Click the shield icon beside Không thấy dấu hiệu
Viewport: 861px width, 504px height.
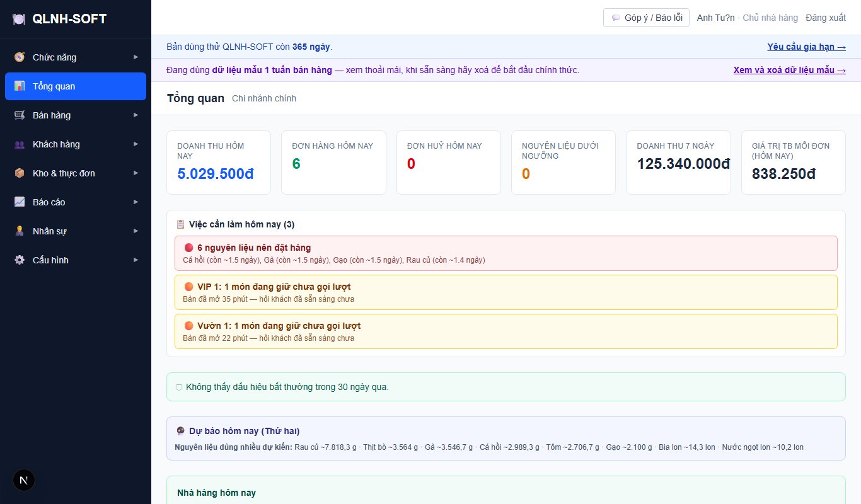click(x=179, y=387)
